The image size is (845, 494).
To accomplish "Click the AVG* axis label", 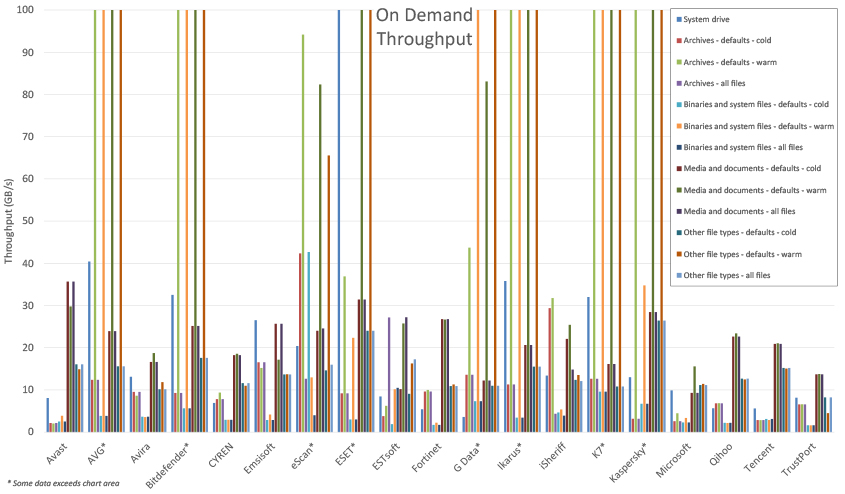I will (x=98, y=454).
